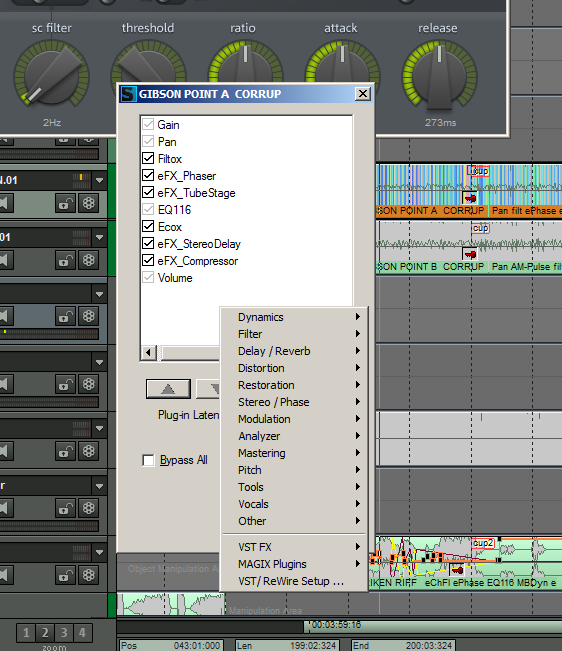
Task: Open the FX gear icon on the N.01 track
Action: point(88,203)
